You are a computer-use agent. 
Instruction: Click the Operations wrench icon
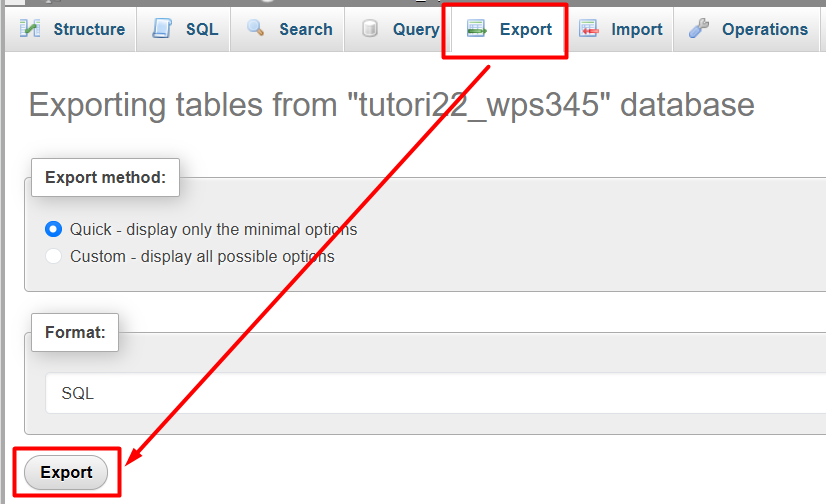point(699,28)
